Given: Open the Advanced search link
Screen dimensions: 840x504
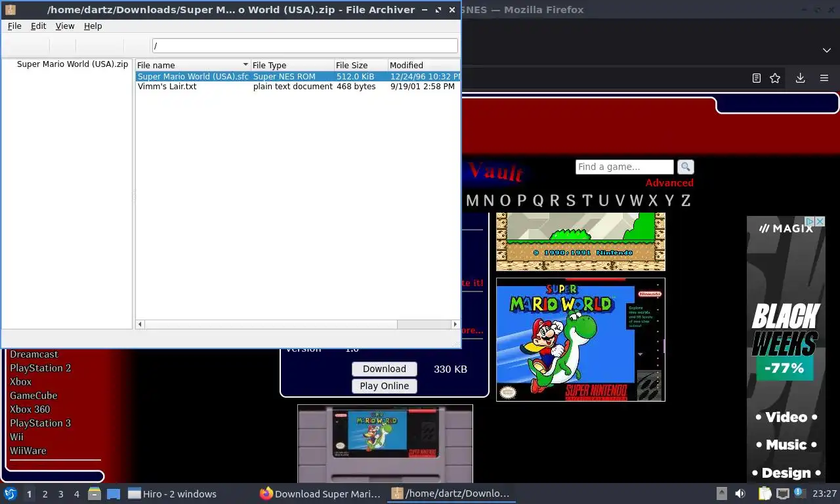Looking at the screenshot, I should (x=669, y=183).
